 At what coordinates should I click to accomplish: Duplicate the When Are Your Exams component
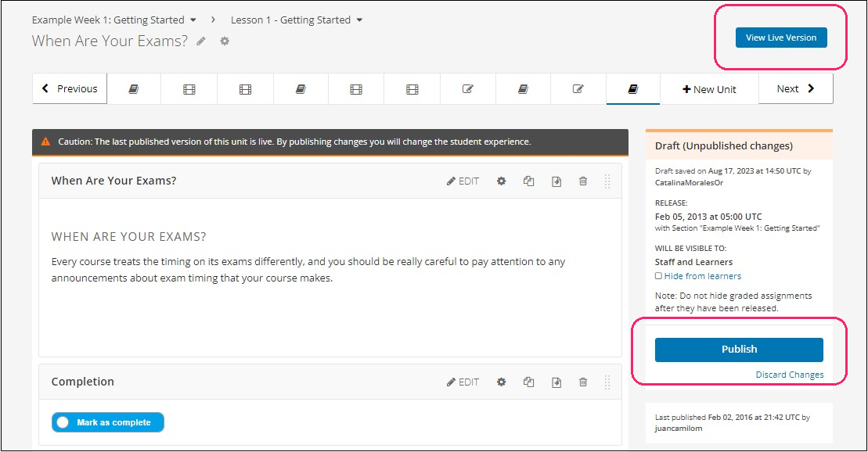pyautogui.click(x=529, y=181)
